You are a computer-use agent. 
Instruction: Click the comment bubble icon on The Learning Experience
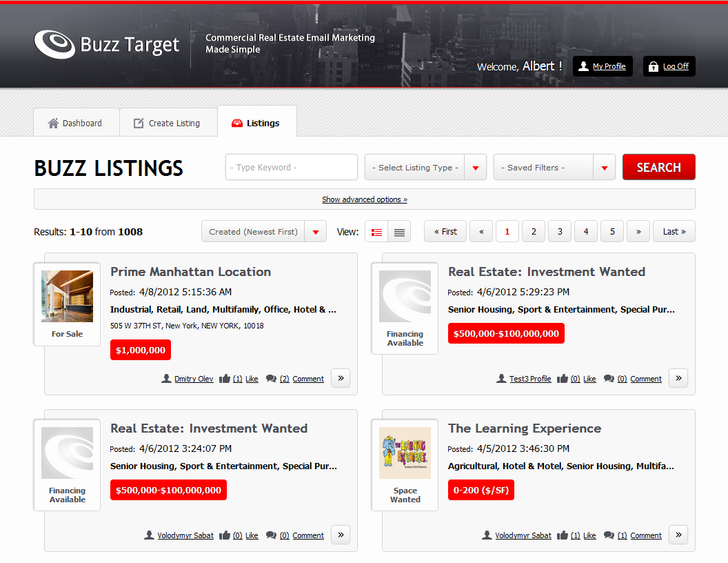click(609, 535)
